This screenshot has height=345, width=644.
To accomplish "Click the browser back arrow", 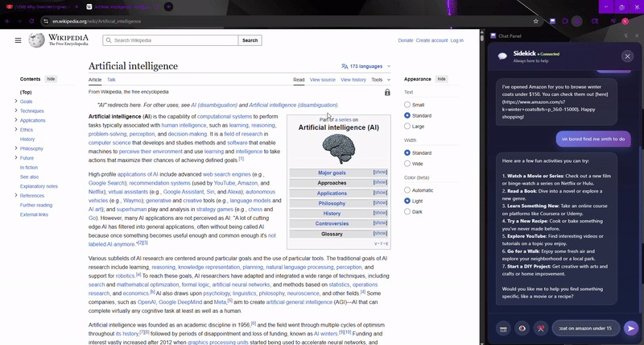I will pos(7,21).
